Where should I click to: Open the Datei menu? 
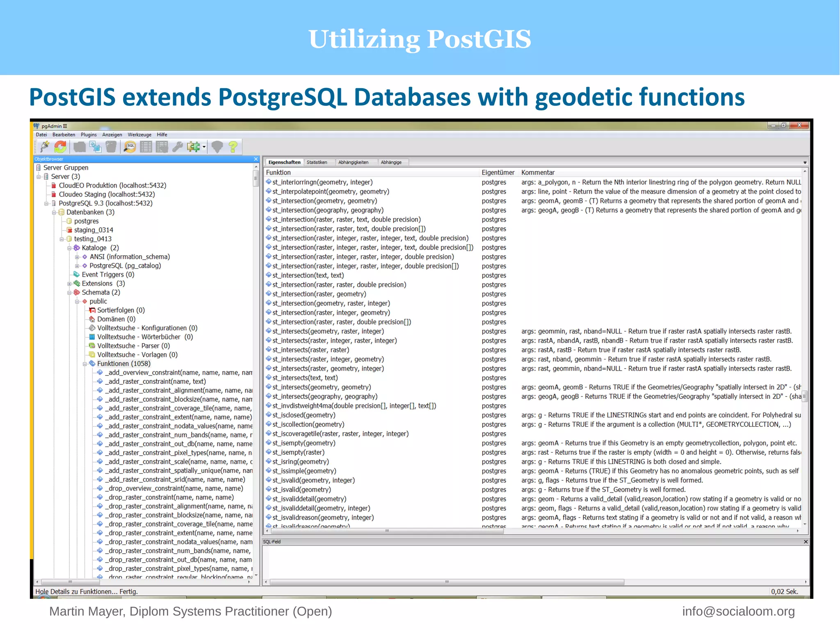click(41, 135)
